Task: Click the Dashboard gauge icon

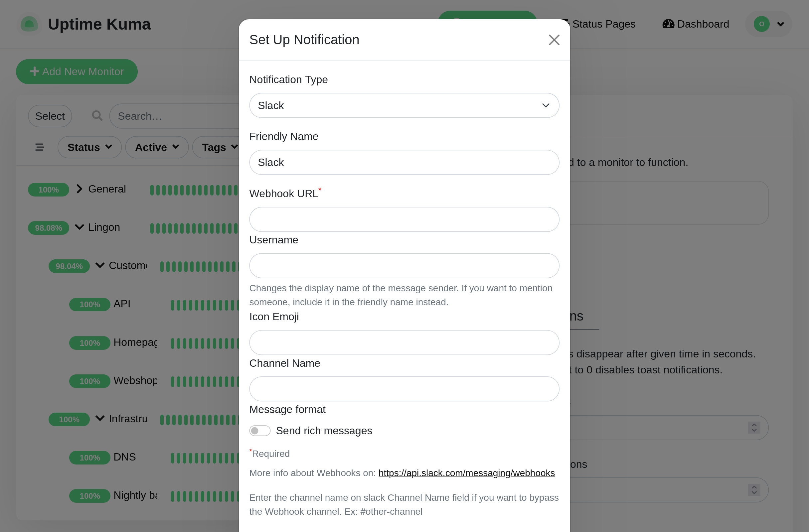Action: (x=668, y=24)
